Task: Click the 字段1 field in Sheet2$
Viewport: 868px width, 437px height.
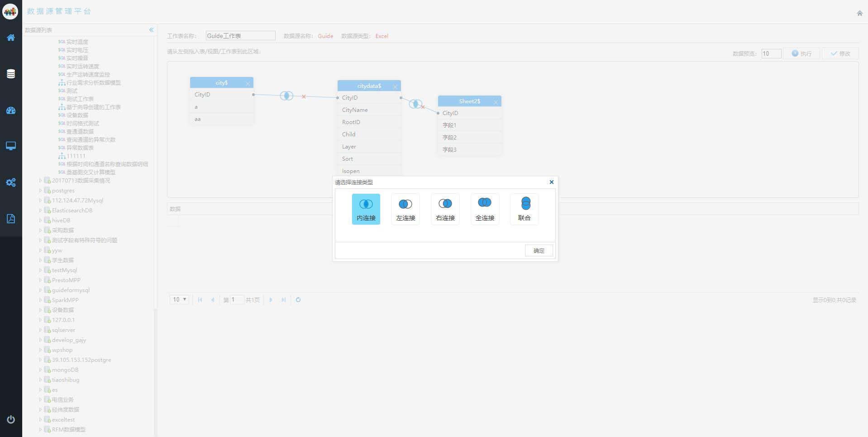Action: pos(470,125)
